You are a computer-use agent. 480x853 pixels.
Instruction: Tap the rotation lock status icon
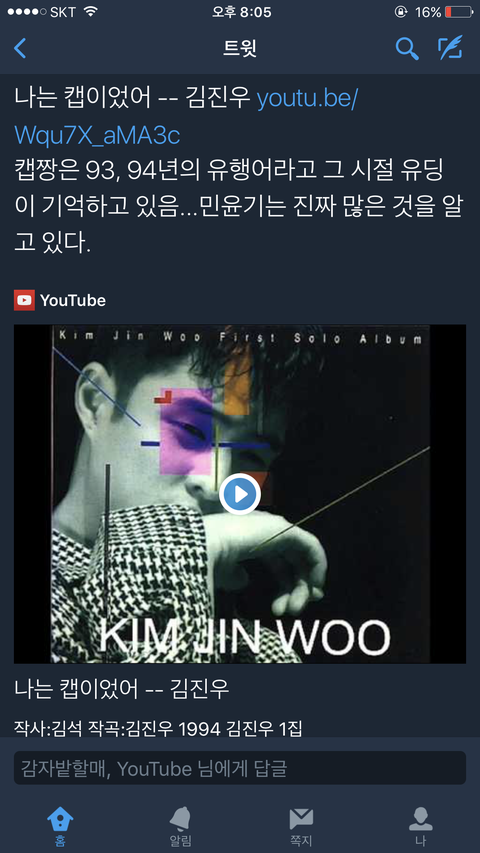(x=401, y=12)
